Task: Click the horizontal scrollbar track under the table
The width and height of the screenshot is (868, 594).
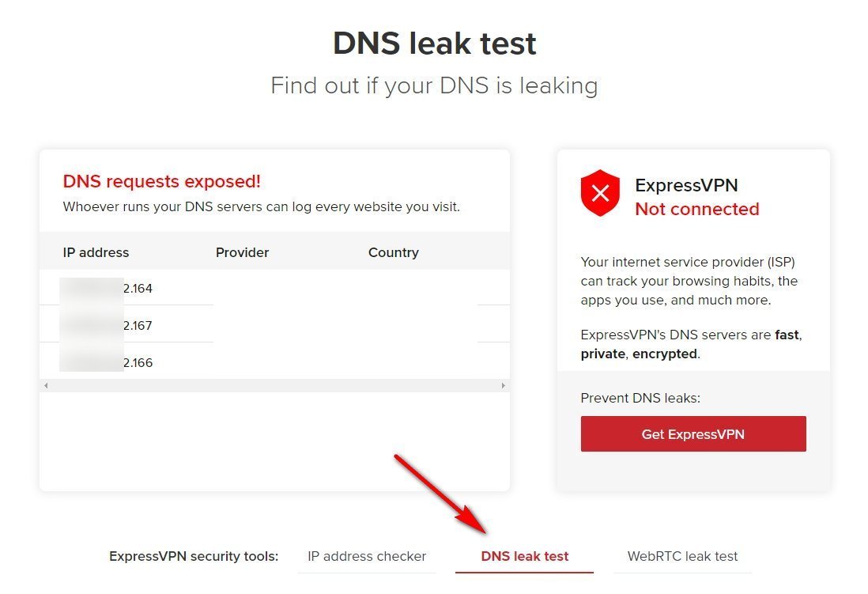Action: [x=274, y=386]
